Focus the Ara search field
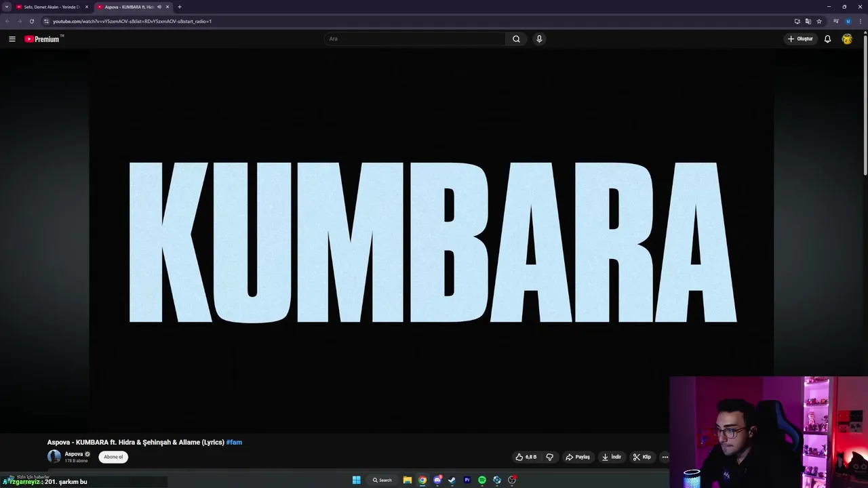The image size is (868, 488). [415, 39]
